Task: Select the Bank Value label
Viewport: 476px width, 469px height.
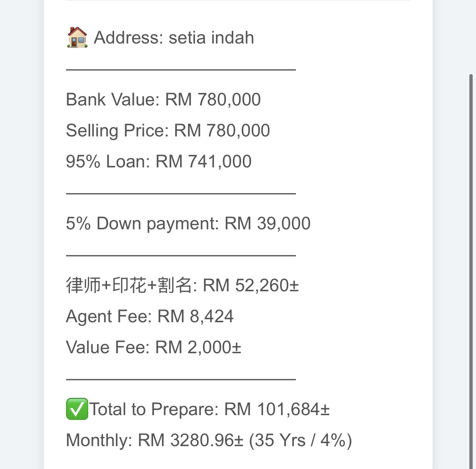Action: click(x=112, y=100)
